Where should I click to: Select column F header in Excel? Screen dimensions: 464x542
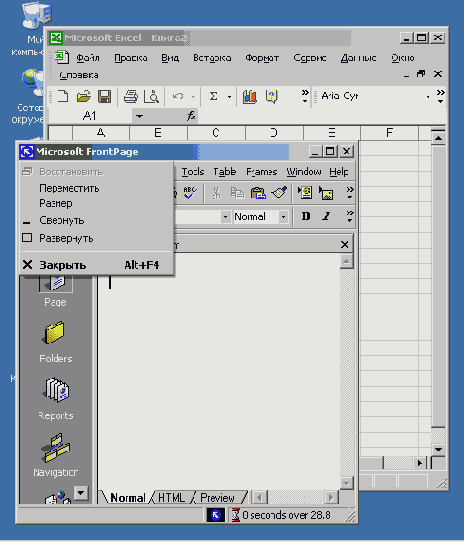click(x=389, y=133)
